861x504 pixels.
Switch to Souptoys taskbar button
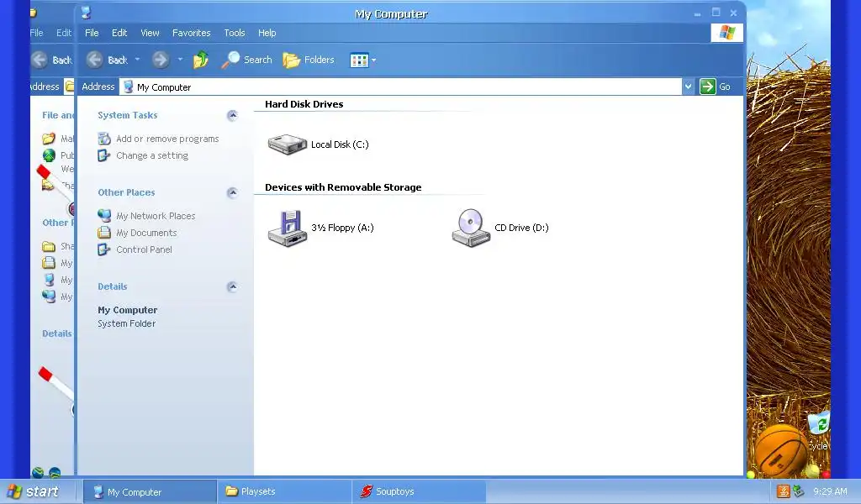[419, 492]
